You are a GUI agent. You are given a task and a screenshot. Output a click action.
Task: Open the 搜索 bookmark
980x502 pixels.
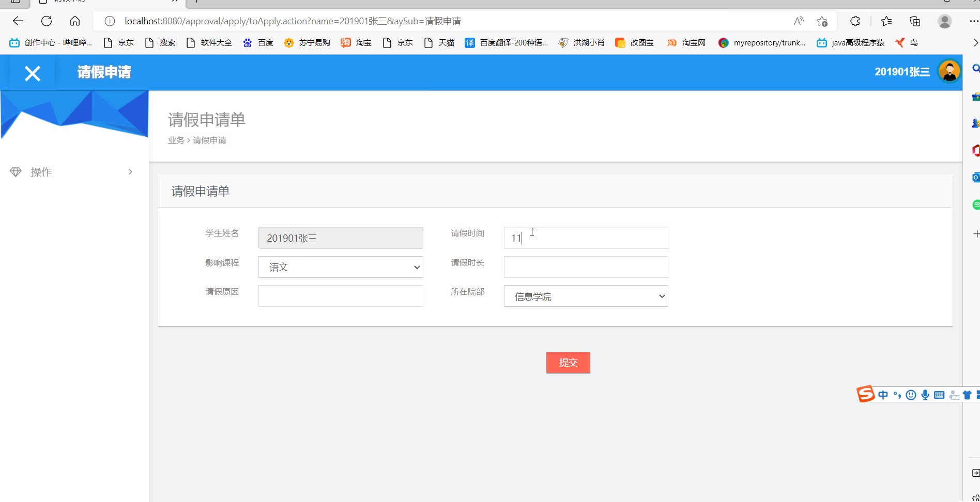(160, 42)
